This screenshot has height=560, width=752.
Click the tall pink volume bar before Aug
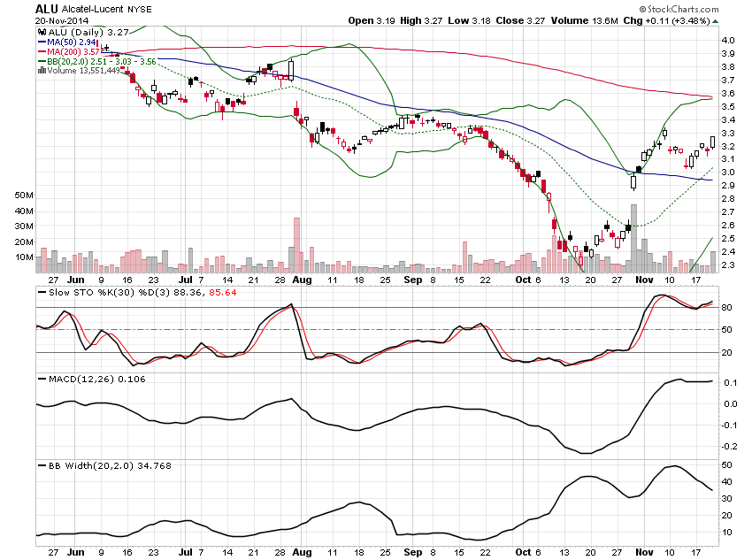297,245
